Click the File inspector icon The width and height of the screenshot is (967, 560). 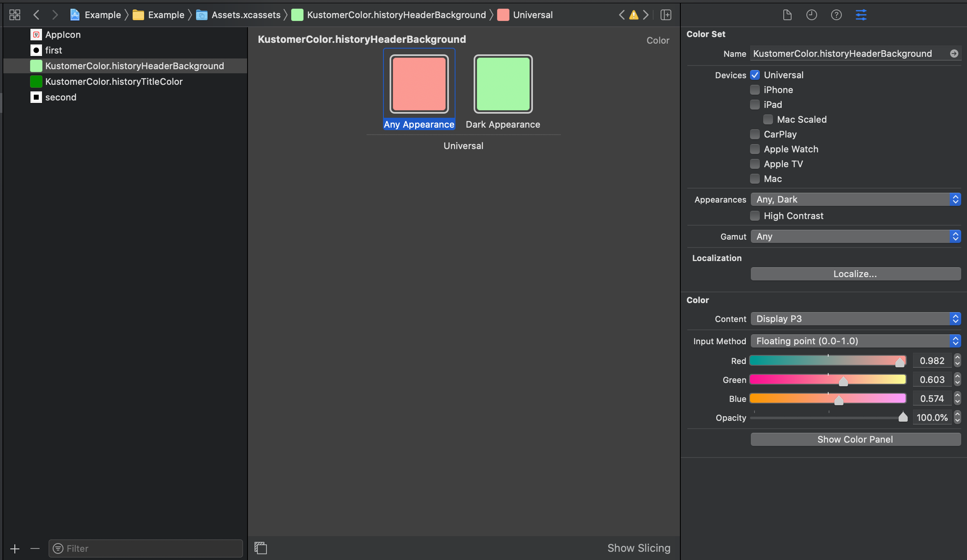click(x=787, y=15)
